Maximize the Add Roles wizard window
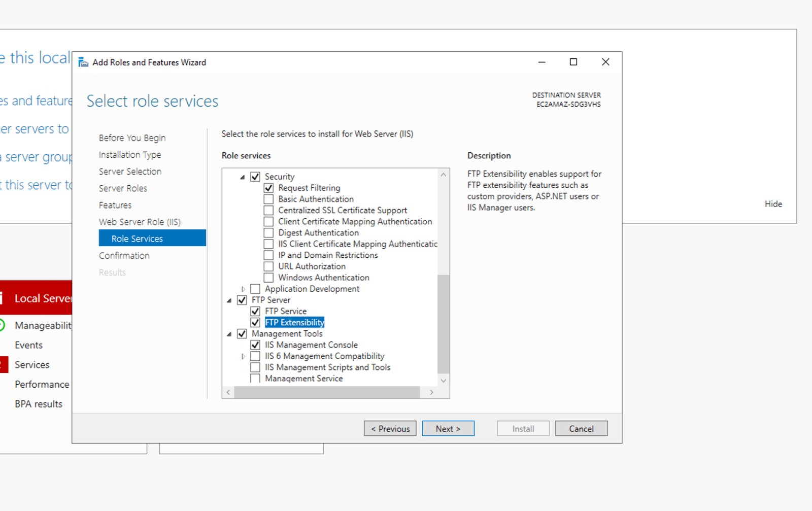The image size is (812, 511). click(x=573, y=62)
